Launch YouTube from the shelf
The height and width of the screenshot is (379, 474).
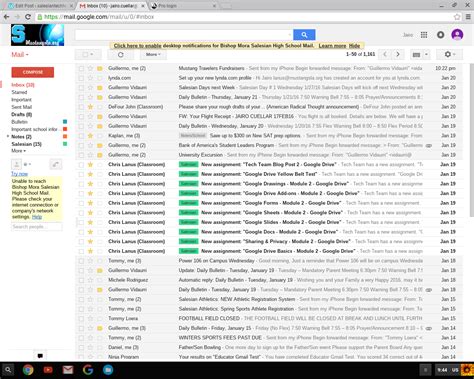coord(48,370)
